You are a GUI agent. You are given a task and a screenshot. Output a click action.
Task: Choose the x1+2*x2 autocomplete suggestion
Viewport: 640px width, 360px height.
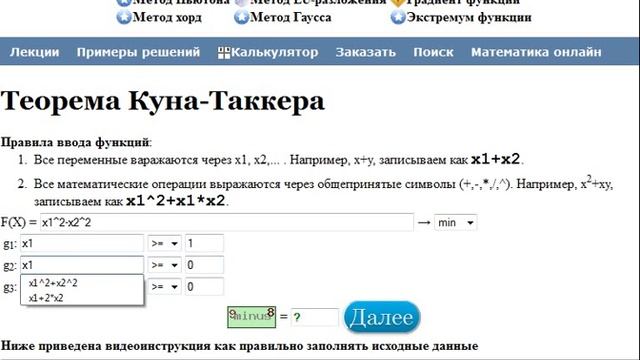tap(82, 298)
